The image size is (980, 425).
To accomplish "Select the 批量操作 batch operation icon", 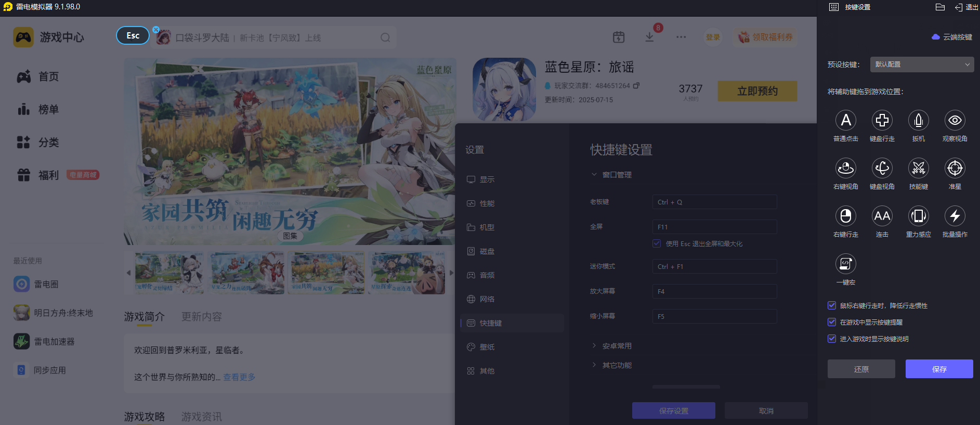I will (x=955, y=216).
